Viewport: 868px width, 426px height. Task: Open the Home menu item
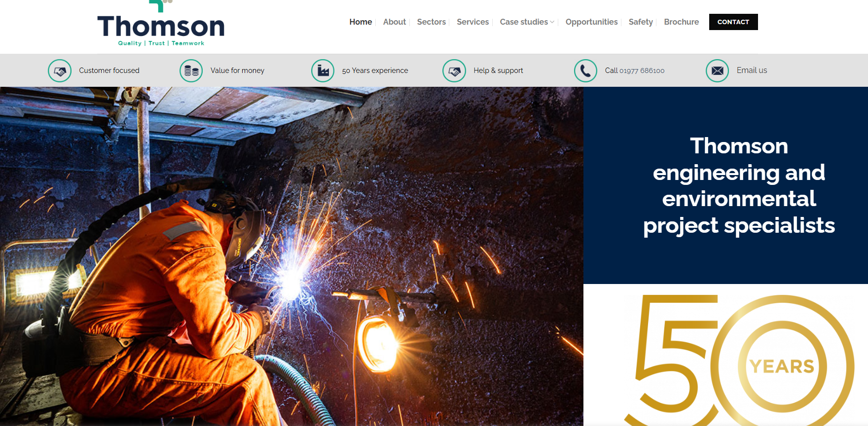point(361,22)
